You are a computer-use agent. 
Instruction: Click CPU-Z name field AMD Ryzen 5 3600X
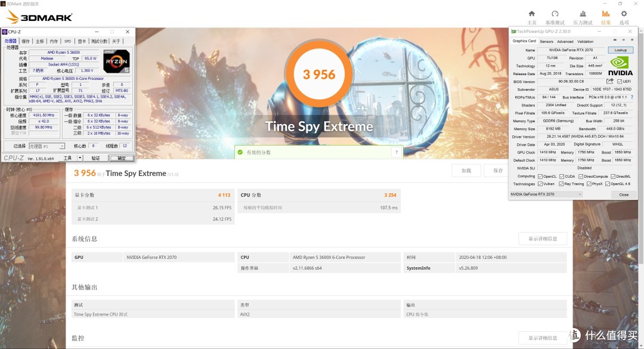(x=64, y=52)
